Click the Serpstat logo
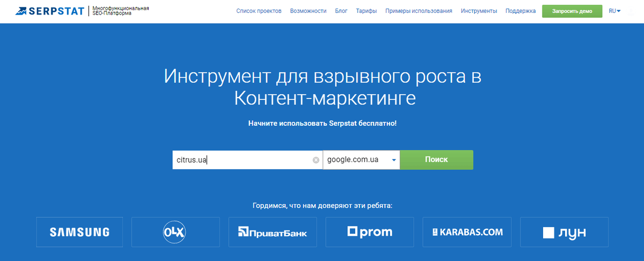 (x=51, y=11)
